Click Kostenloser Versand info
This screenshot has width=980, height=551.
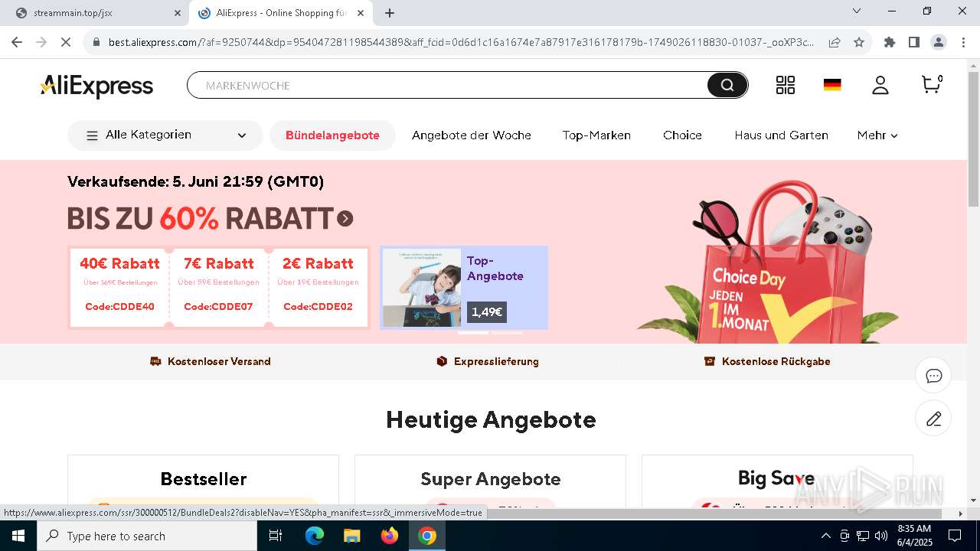[x=211, y=361]
